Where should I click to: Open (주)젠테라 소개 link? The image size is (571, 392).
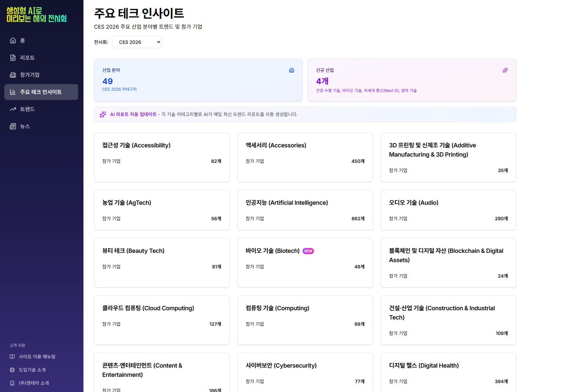pyautogui.click(x=34, y=383)
